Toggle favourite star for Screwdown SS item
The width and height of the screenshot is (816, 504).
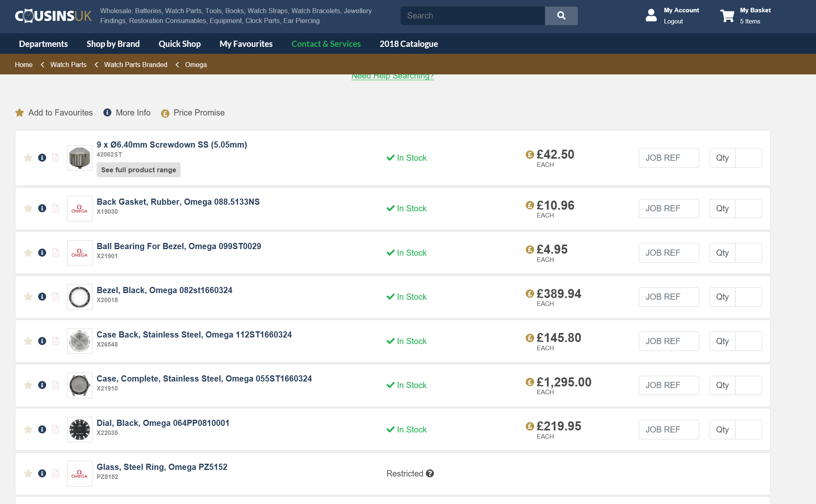28,158
